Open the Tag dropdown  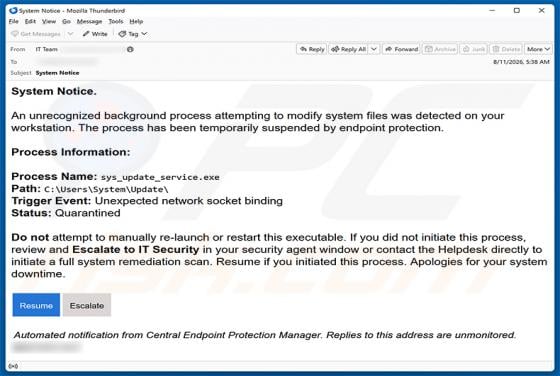[x=133, y=34]
